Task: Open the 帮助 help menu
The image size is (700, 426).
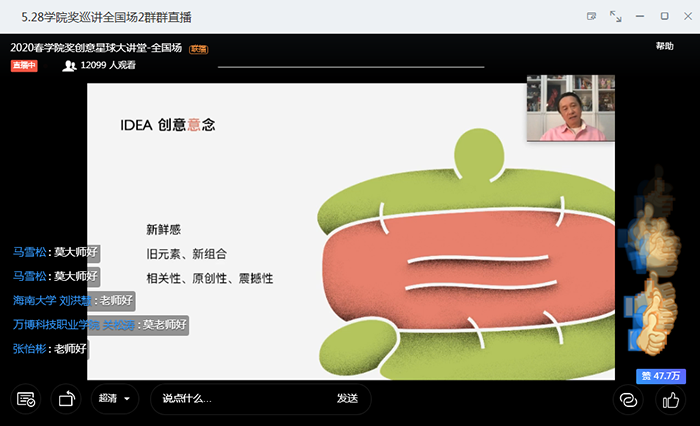Action: 664,46
